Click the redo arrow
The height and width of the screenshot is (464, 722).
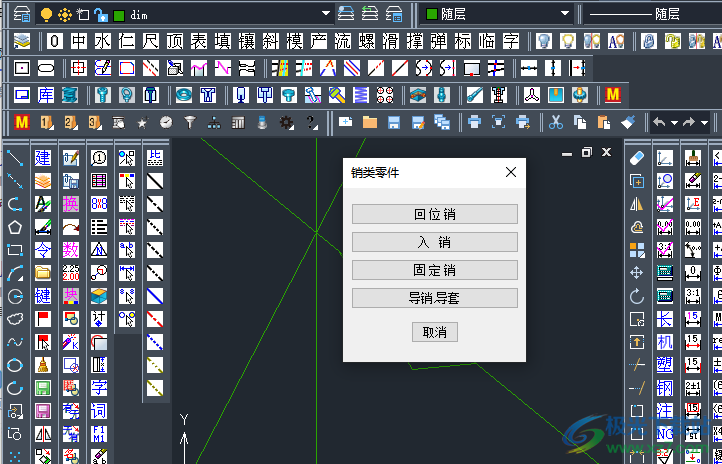point(689,122)
